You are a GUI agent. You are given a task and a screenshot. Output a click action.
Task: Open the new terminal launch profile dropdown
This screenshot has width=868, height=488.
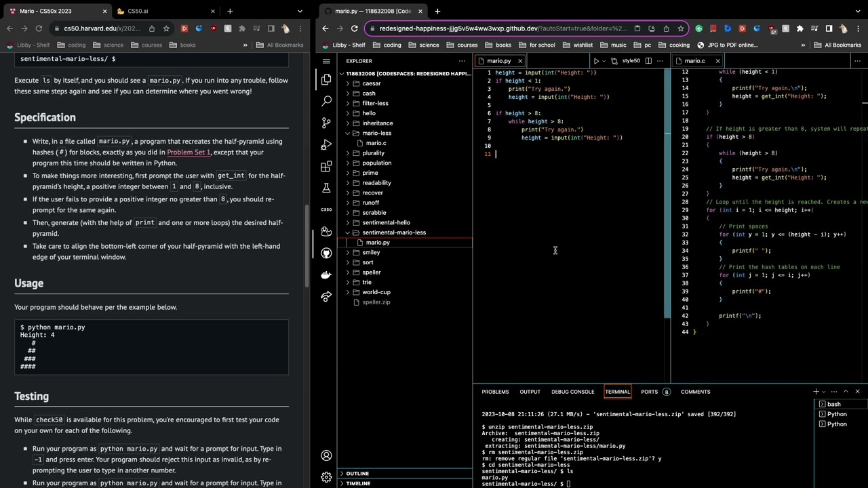pos(825,392)
